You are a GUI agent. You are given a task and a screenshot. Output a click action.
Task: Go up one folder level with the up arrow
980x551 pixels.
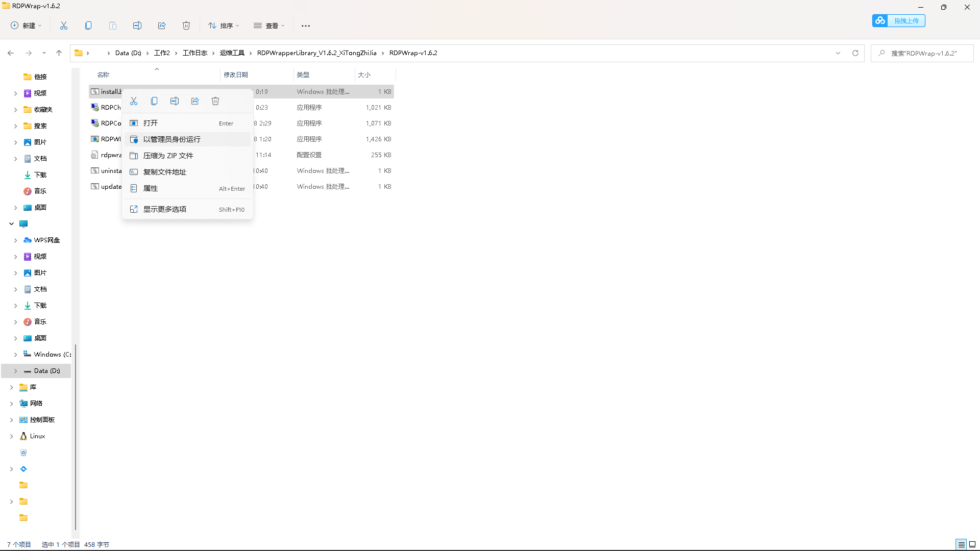click(59, 53)
